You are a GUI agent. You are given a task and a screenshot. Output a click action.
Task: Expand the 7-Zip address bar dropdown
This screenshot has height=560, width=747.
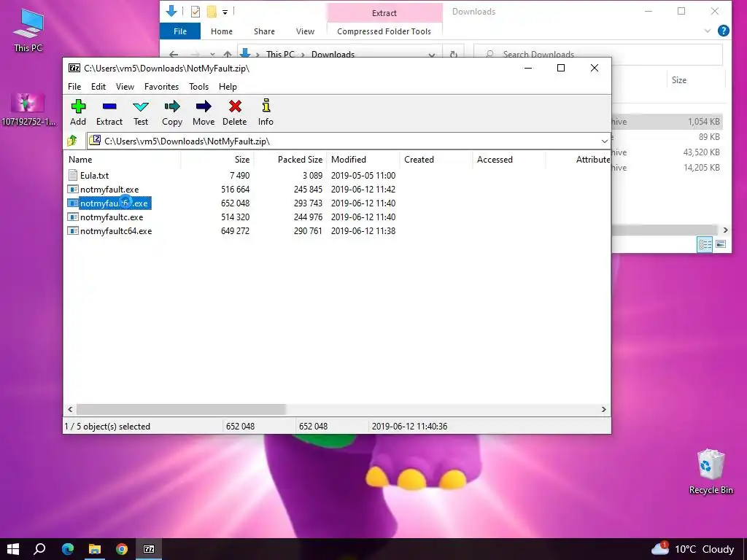pyautogui.click(x=604, y=141)
